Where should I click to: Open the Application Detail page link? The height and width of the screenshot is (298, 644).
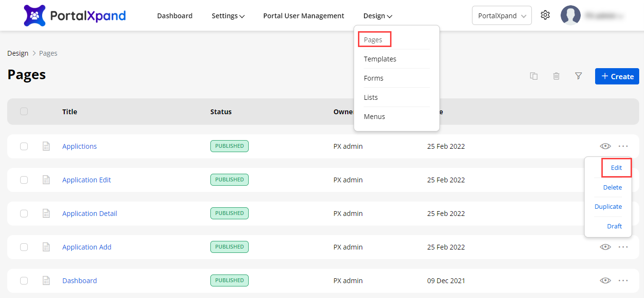(x=90, y=214)
